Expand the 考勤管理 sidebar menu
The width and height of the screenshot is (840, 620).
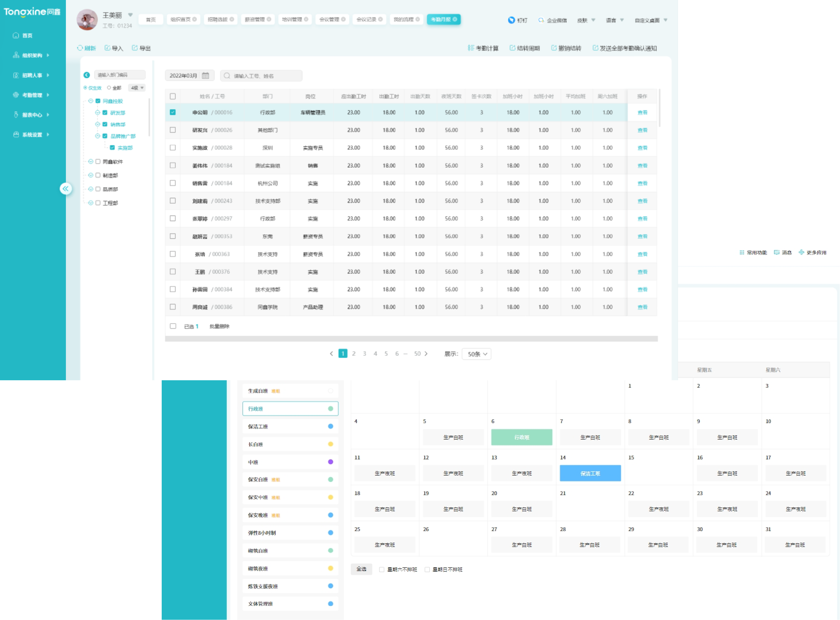(x=32, y=95)
